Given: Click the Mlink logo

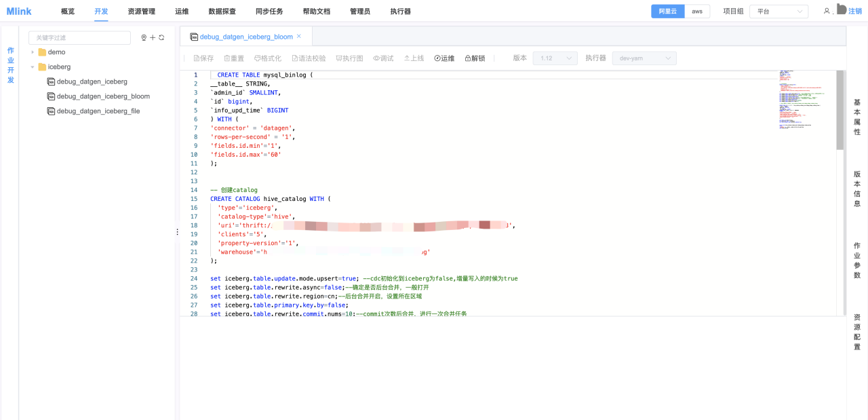Looking at the screenshot, I should click(19, 12).
